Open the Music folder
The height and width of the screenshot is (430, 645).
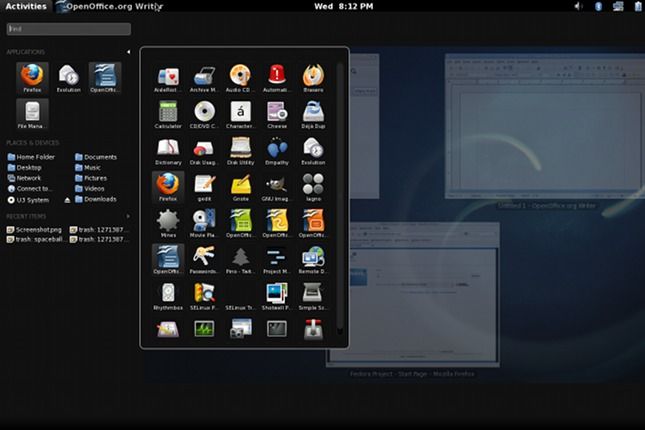[88, 167]
